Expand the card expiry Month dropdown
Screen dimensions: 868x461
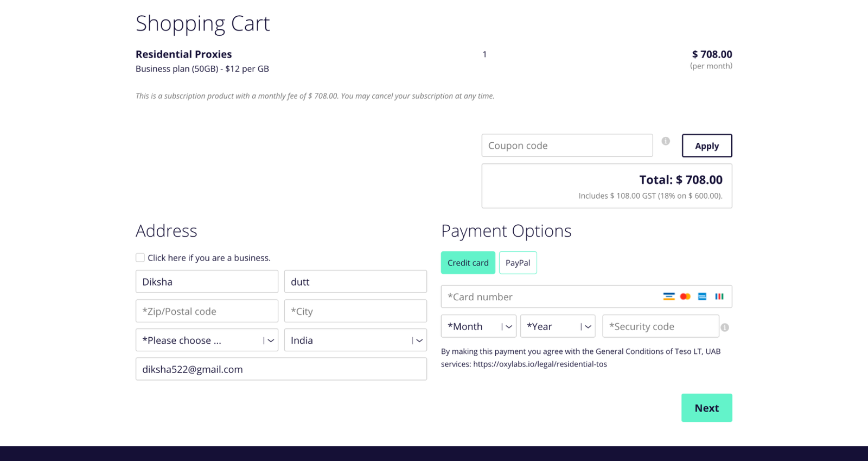478,326
